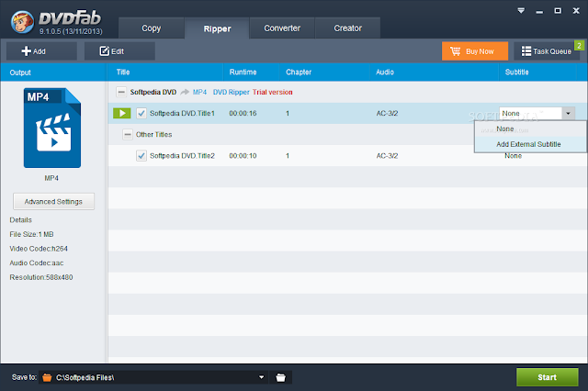The width and height of the screenshot is (588, 391).
Task: Switch to the Creator tab
Action: click(x=347, y=28)
